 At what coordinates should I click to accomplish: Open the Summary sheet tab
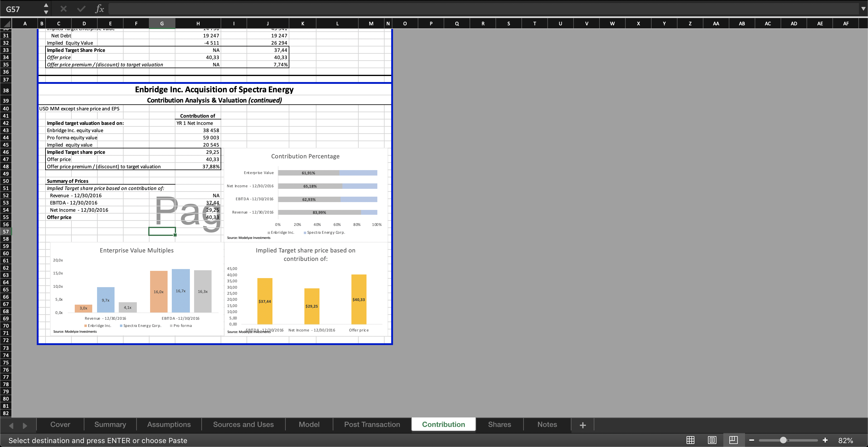[110, 424]
